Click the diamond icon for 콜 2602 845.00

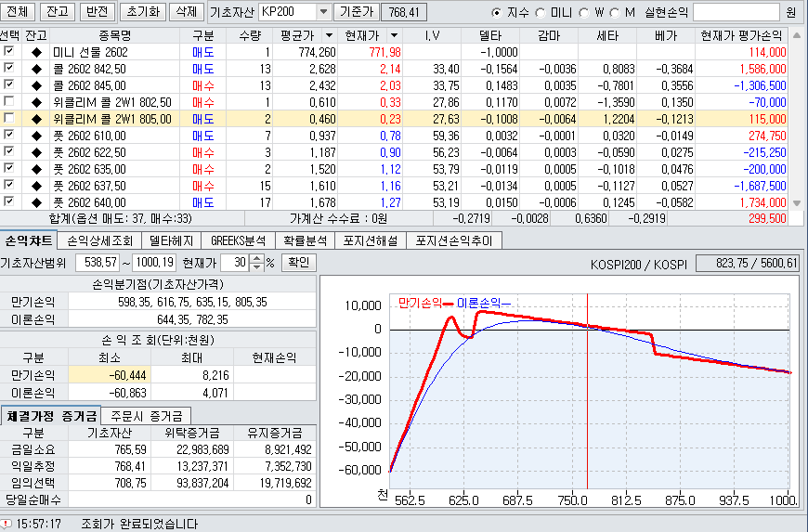pos(36,85)
